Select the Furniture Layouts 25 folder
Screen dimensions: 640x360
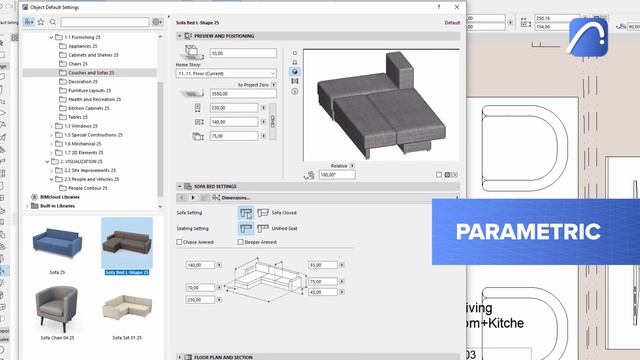point(89,91)
